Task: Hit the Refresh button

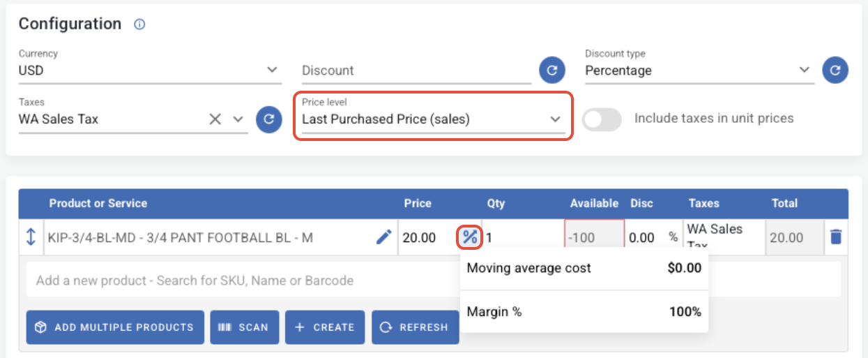Action: tap(415, 327)
